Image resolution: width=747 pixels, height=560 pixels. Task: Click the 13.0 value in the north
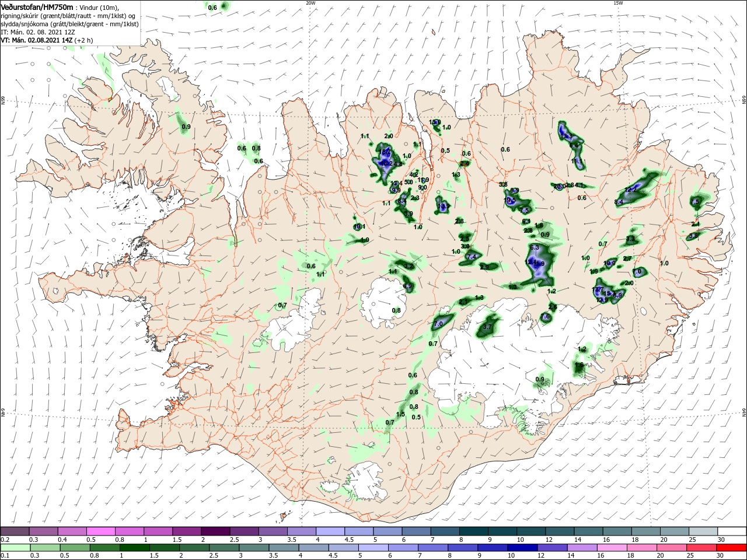[435, 122]
